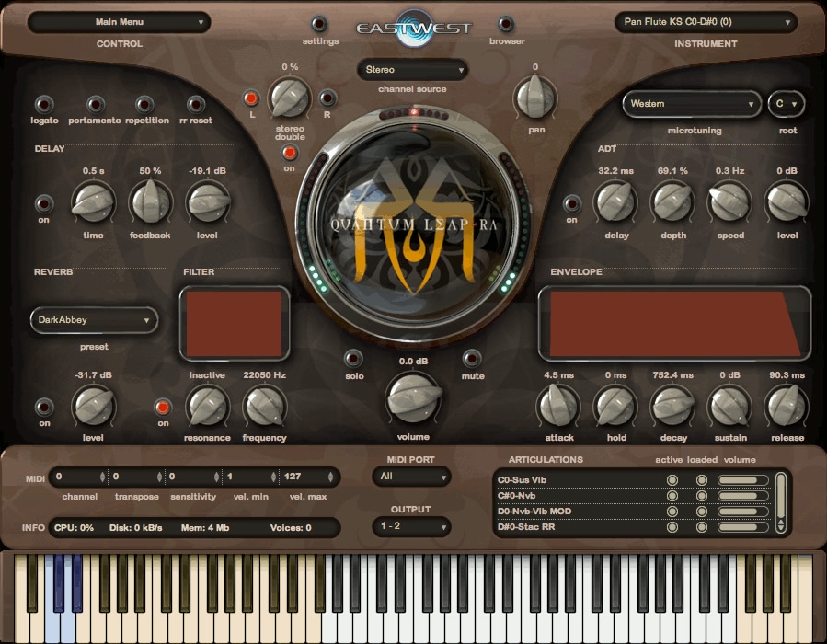Viewport: 827px width, 644px height.
Task: Open the MIDI port All dropdown
Action: coord(411,477)
